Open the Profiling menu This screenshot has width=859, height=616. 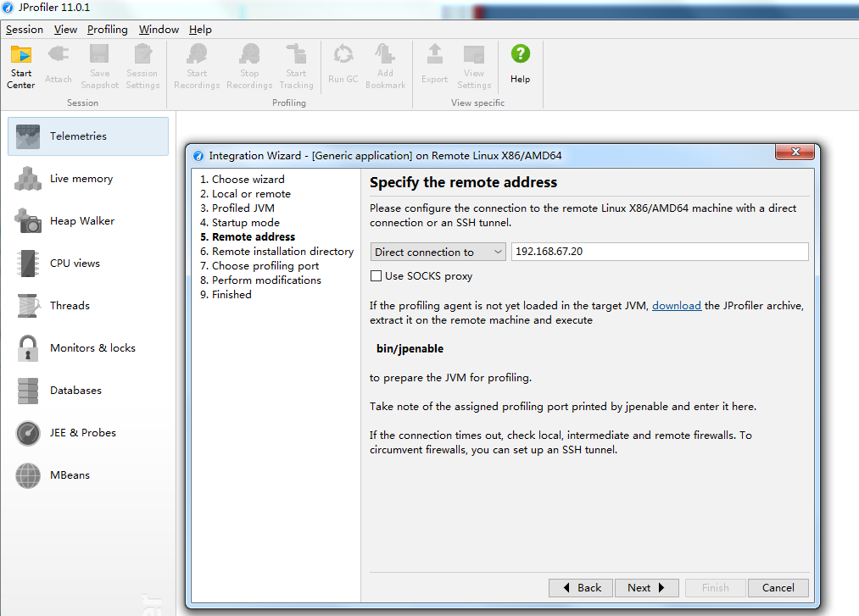point(108,30)
